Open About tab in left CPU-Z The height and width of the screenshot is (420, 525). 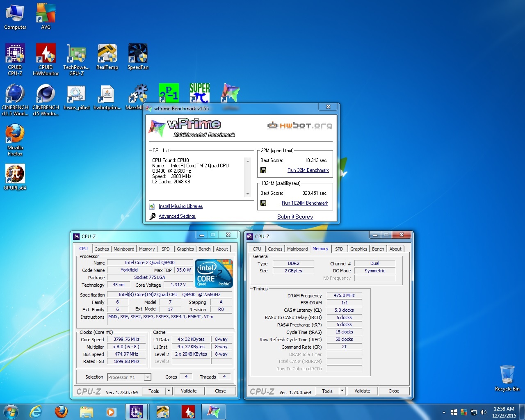pyautogui.click(x=222, y=249)
